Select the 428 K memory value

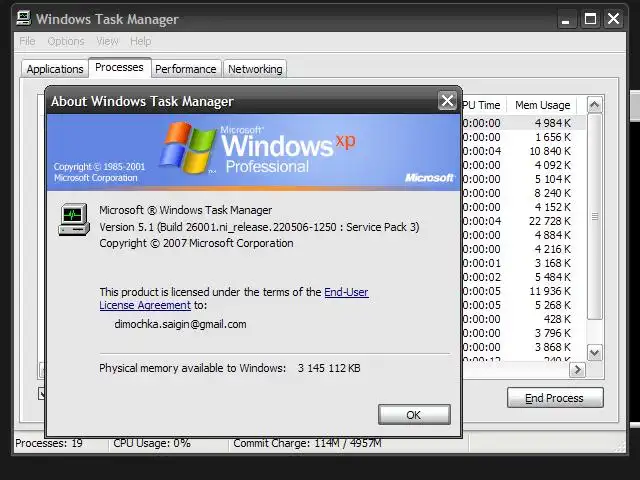(x=557, y=319)
